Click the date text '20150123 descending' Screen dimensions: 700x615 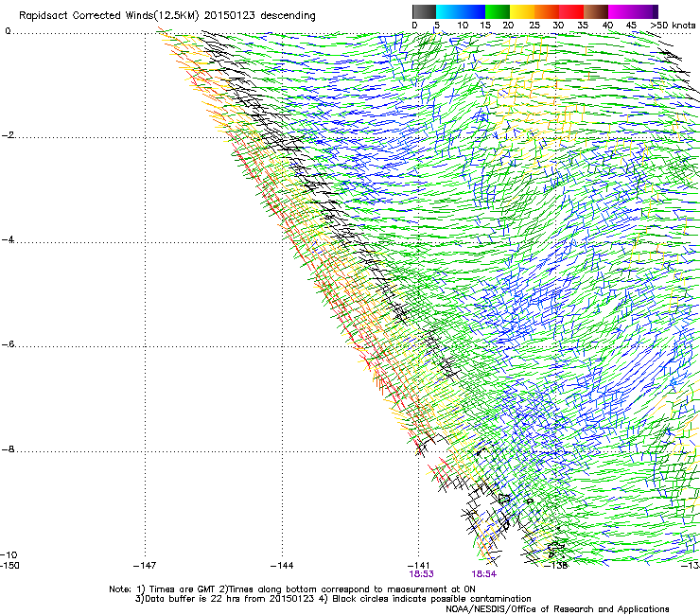click(260, 15)
